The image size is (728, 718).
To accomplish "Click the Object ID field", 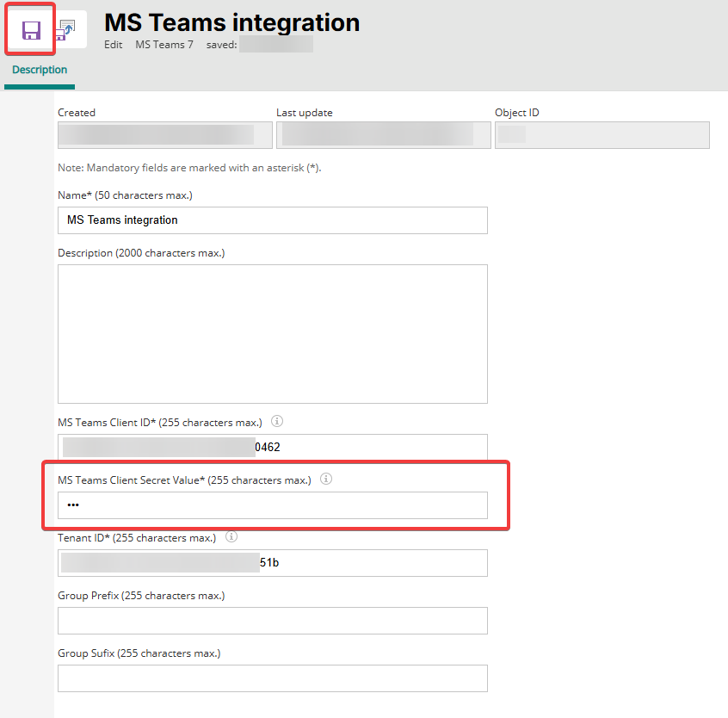I will [602, 135].
